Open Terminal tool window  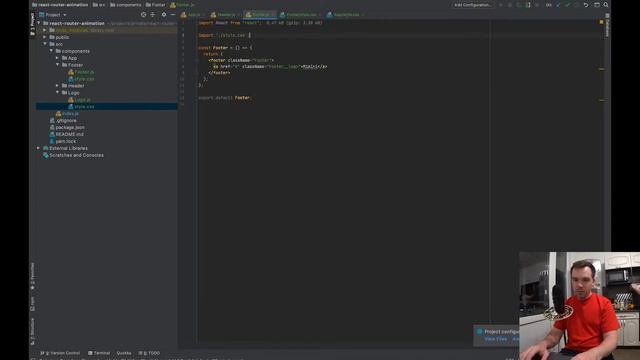click(x=99, y=353)
